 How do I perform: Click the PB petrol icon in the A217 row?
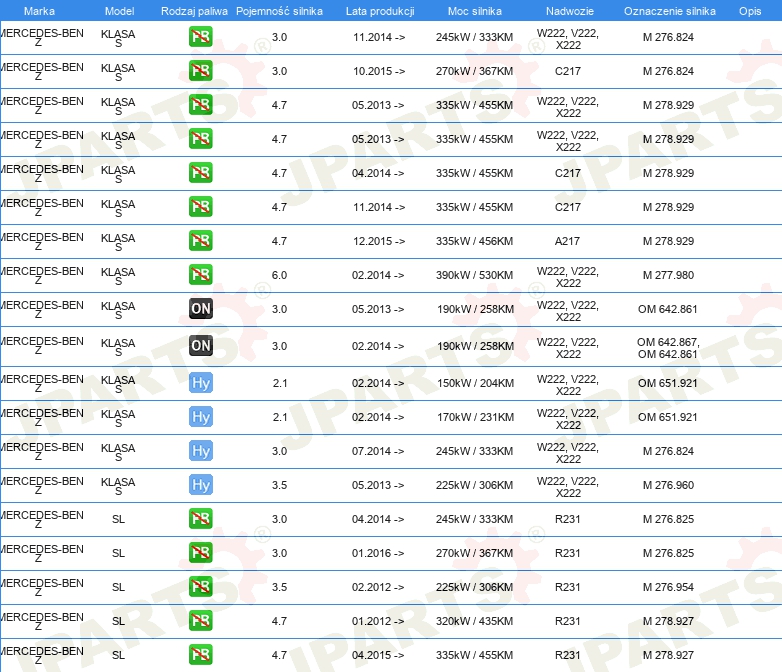click(x=200, y=241)
